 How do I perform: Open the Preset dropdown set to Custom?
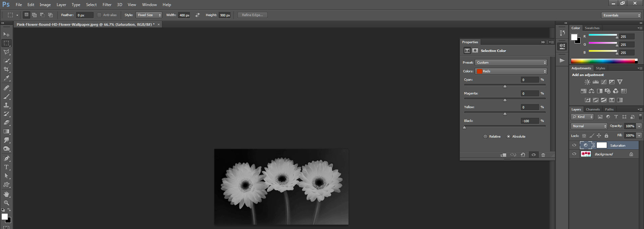point(511,63)
